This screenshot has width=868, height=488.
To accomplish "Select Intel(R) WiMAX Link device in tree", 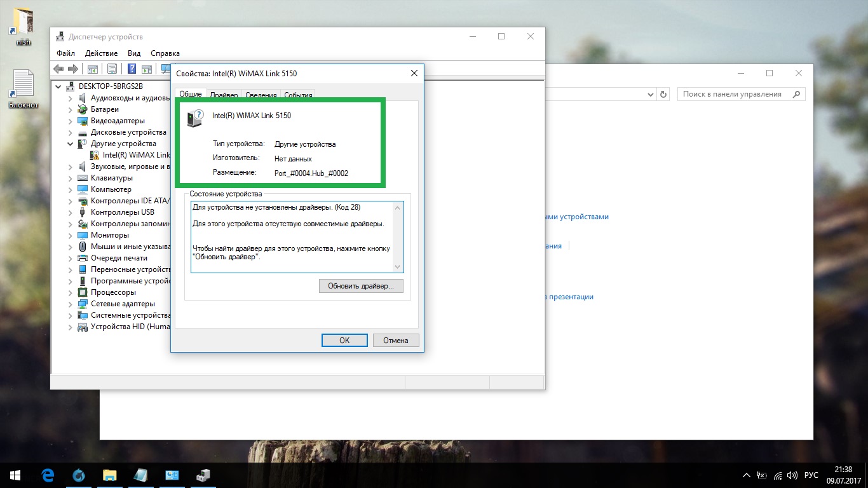I will (137, 155).
